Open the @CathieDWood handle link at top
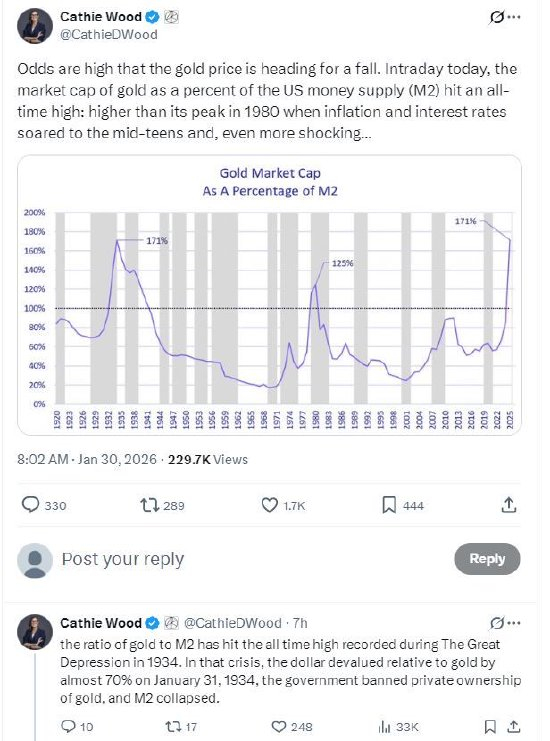550x741 pixels. click(109, 34)
